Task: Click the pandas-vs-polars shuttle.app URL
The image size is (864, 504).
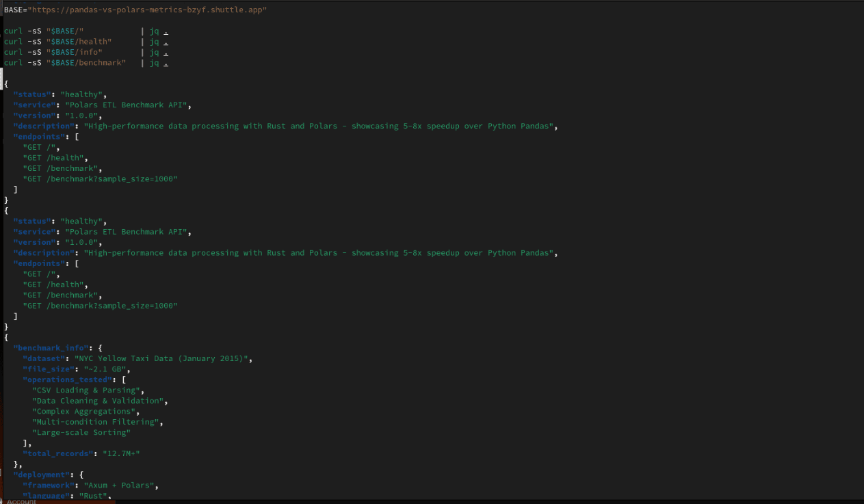Action: tap(147, 10)
